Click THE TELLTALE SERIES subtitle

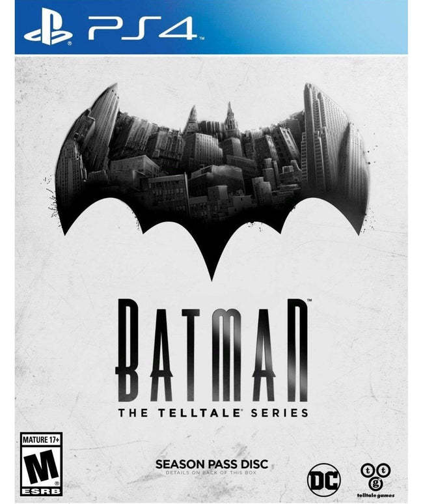pos(213,412)
